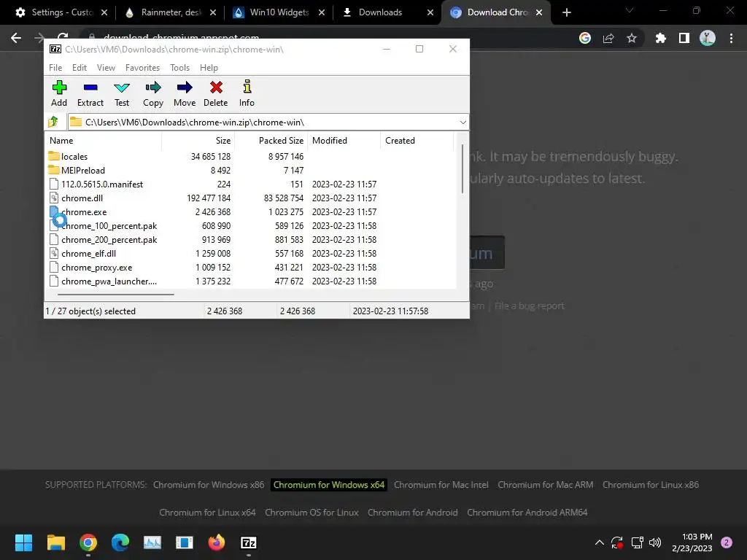The image size is (747, 560).
Task: Open the Help menu
Action: (209, 68)
